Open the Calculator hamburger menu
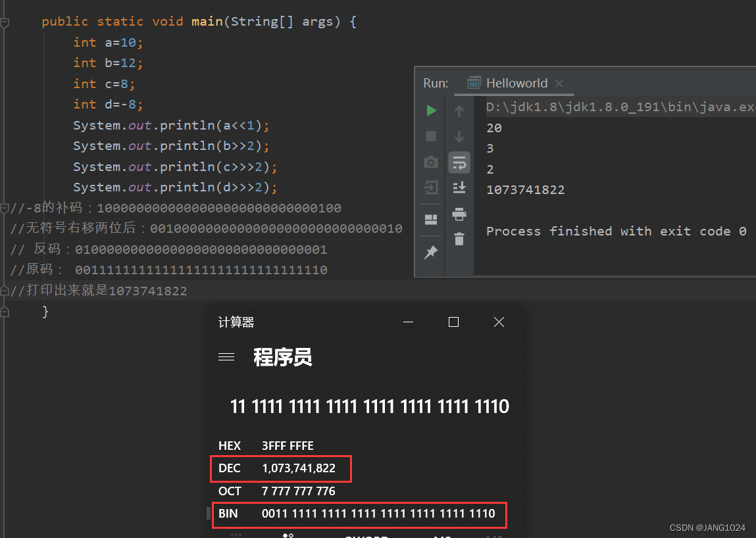 pos(226,356)
